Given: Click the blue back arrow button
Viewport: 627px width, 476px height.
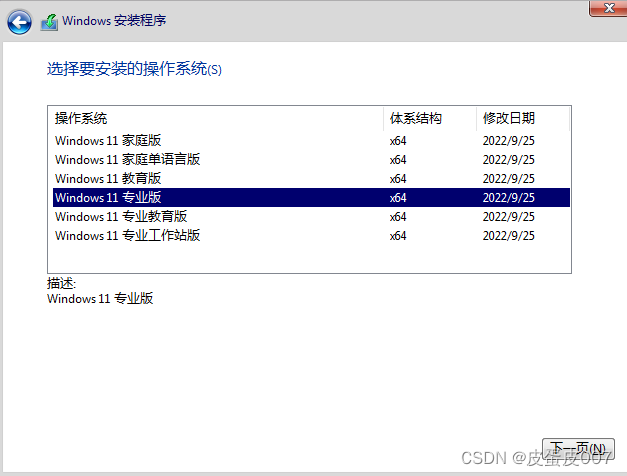Looking at the screenshot, I should coord(19,22).
